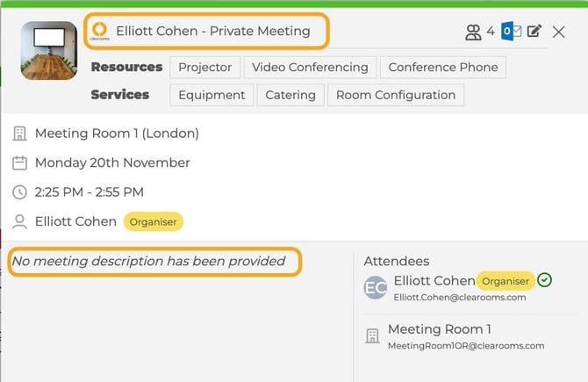Choose the Equipment service tag

tap(212, 95)
